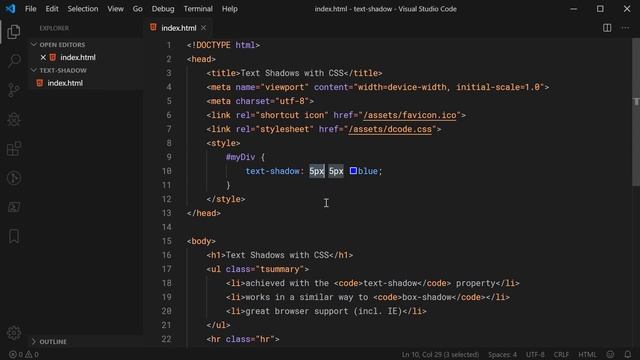Open the blue color swatch picker
The image size is (640, 360).
point(353,171)
